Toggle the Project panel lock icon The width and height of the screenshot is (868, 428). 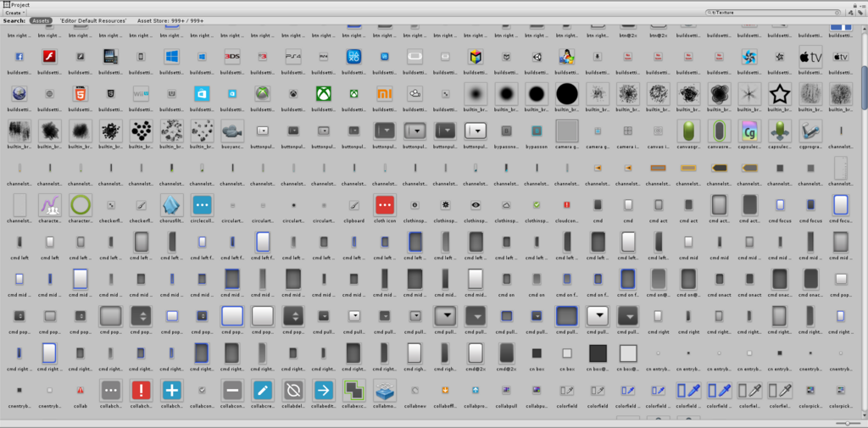coord(855,4)
